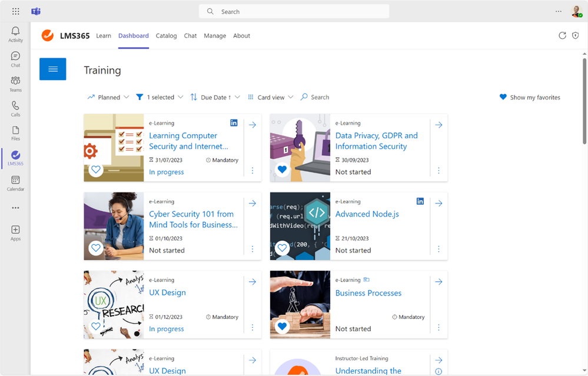
Task: Favorite the in-progress UX Design course
Action: (96, 326)
